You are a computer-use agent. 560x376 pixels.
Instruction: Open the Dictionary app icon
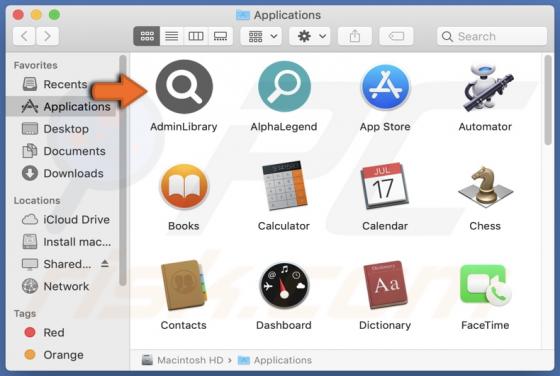click(x=385, y=285)
